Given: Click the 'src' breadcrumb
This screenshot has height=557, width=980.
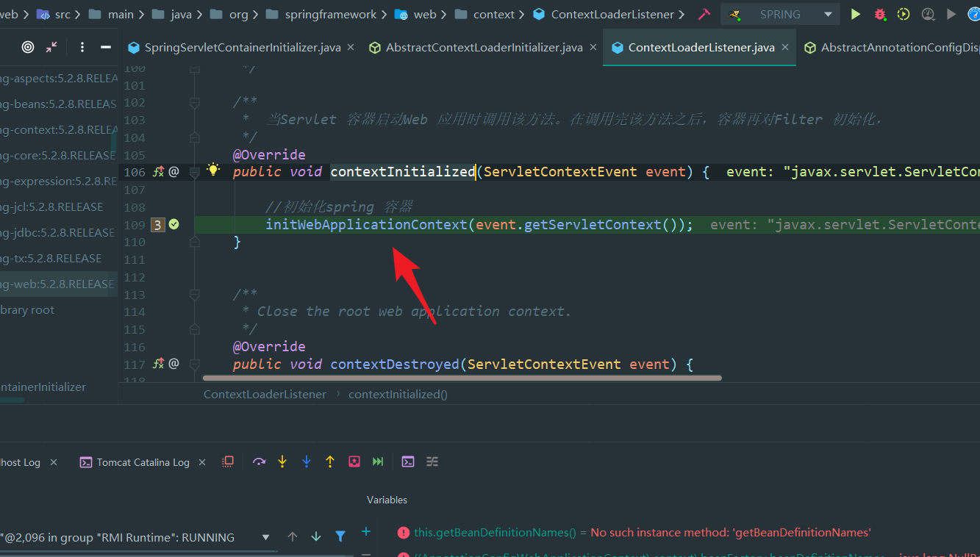Looking at the screenshot, I should coord(54,14).
